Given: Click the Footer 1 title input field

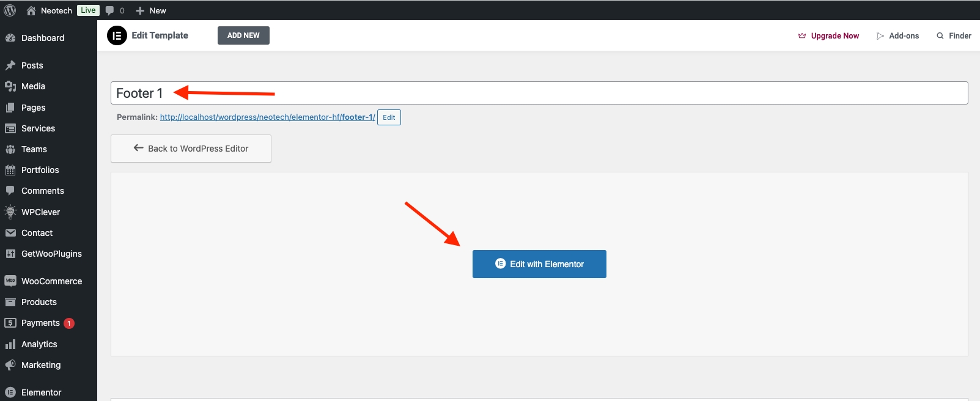Looking at the screenshot, I should tap(538, 93).
